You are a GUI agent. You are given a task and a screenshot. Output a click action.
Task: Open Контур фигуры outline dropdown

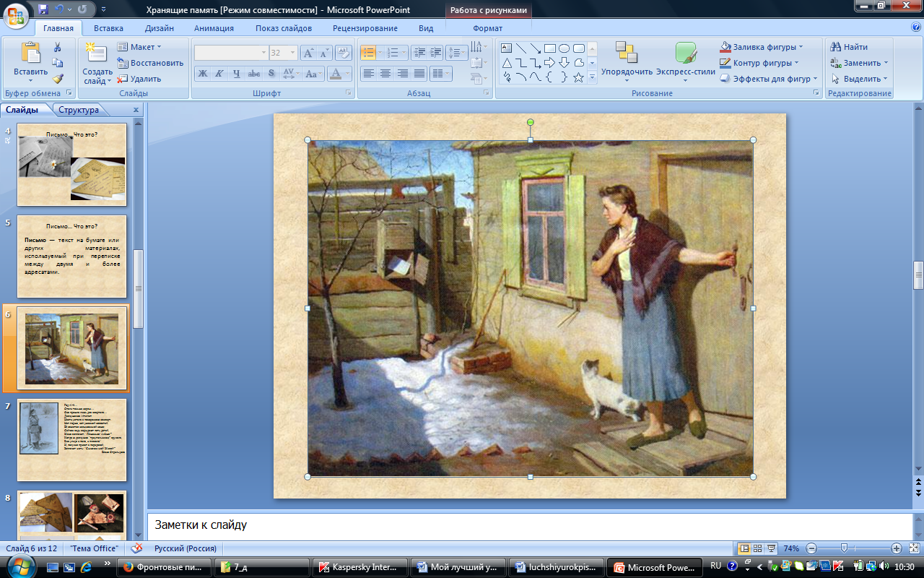(759, 63)
